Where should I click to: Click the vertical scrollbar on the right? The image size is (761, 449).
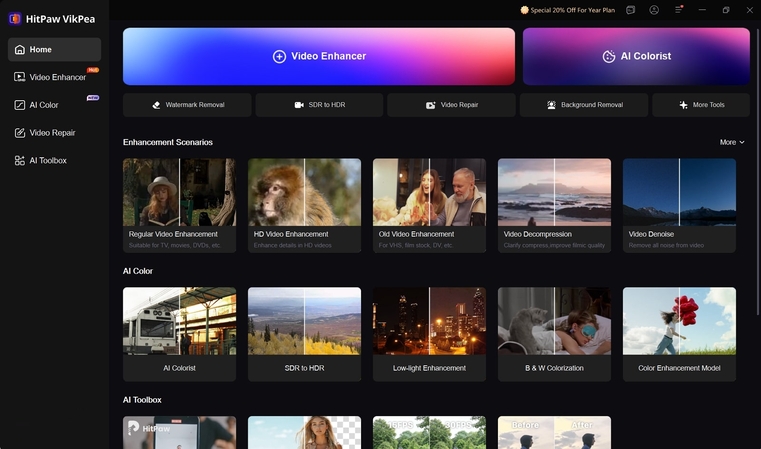[758, 171]
